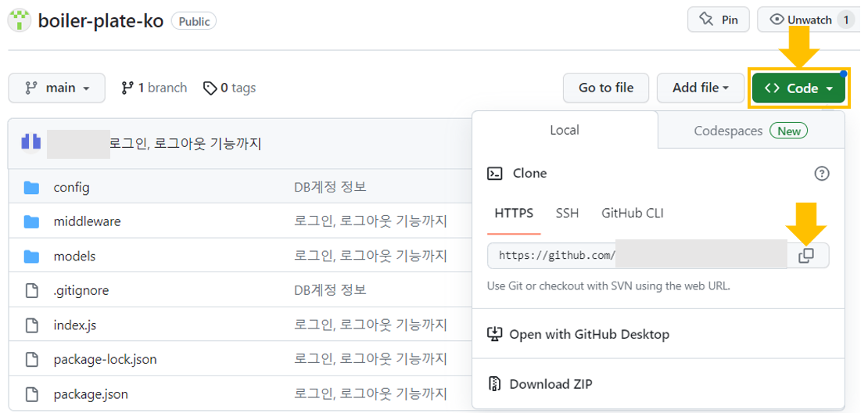Image resolution: width=868 pixels, height=413 pixels.
Task: Open the .gitignore file
Action: click(81, 290)
